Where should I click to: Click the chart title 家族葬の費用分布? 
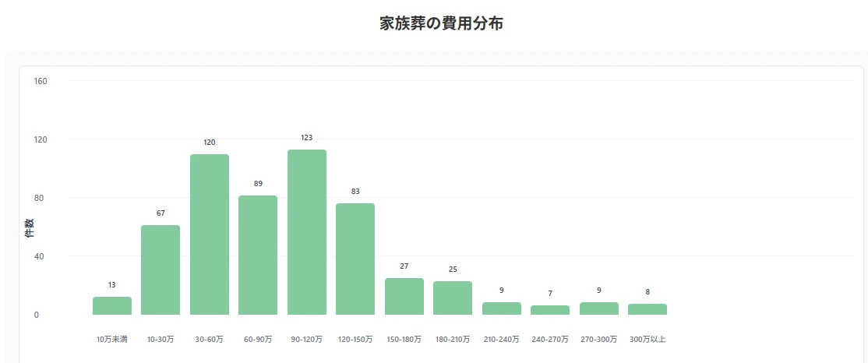[x=441, y=24]
